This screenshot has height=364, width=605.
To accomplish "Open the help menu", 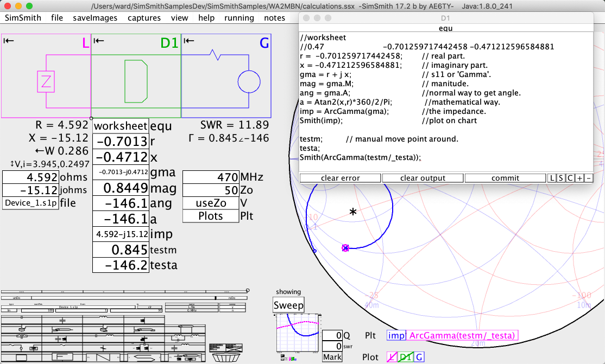I will 206,18.
